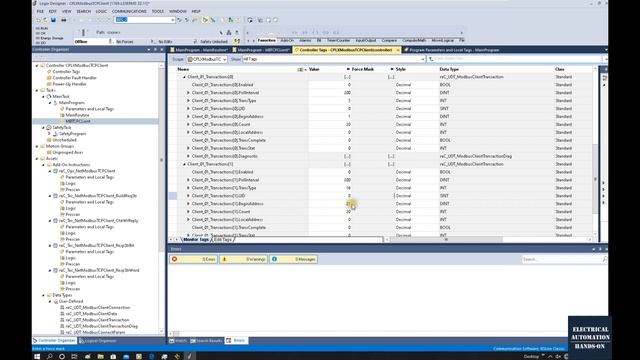Expand Client_01_Transactions[0].PollInterval tag
640x360 pixels.
188,93
